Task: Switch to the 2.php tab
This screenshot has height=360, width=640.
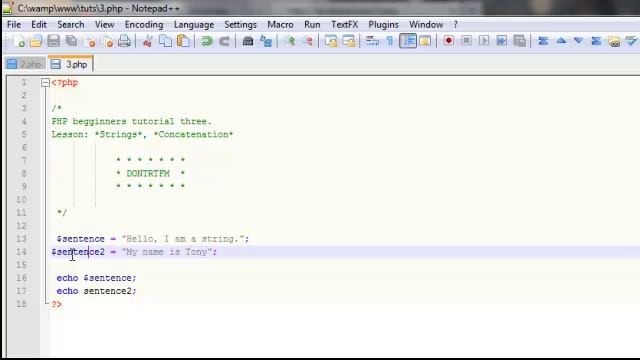Action: coord(25,64)
